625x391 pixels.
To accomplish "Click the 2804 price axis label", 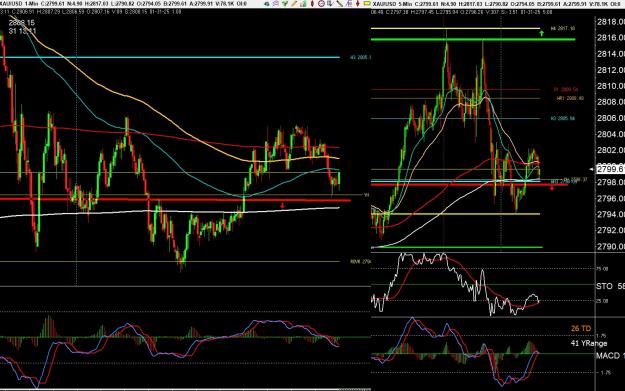I will click(610, 134).
